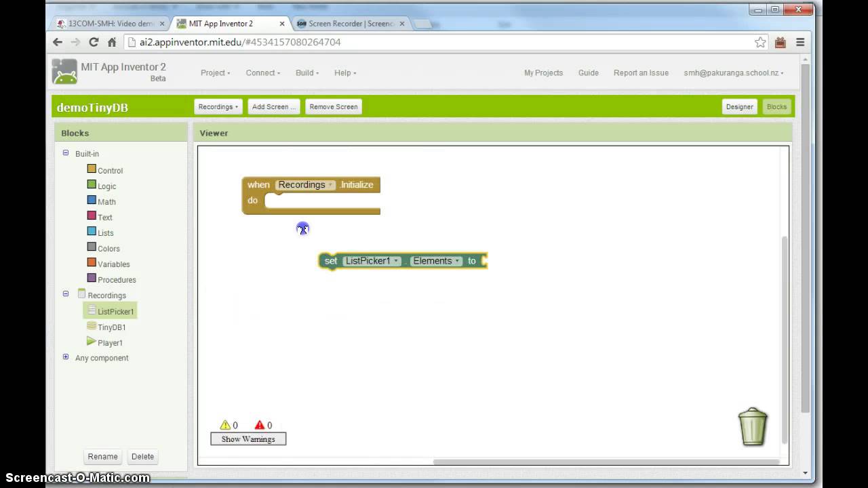This screenshot has width=868, height=488.
Task: Click the browser back arrow
Action: point(58,42)
